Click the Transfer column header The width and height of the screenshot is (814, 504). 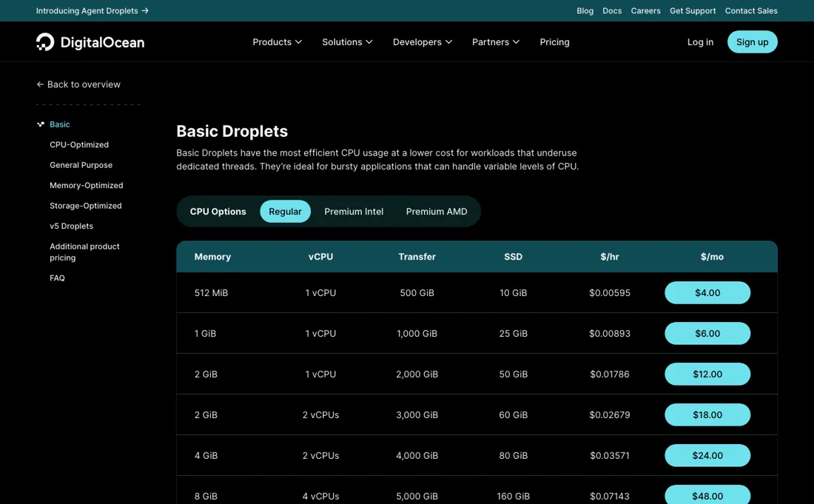tap(417, 256)
